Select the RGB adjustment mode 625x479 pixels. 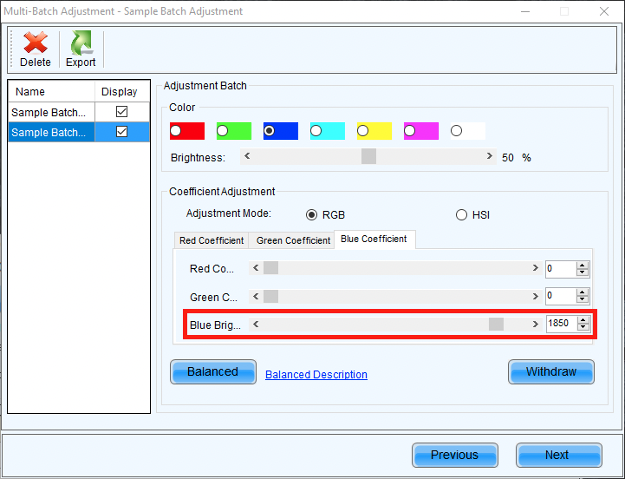[x=312, y=214]
